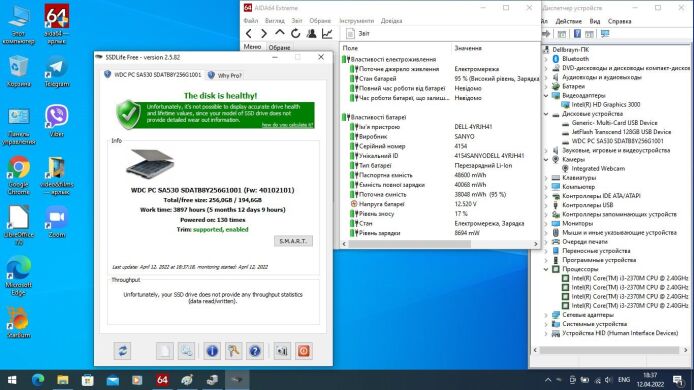Open the Обране menu in AIDA64
Image resolution: width=694 pixels, height=390 pixels.
320,21
